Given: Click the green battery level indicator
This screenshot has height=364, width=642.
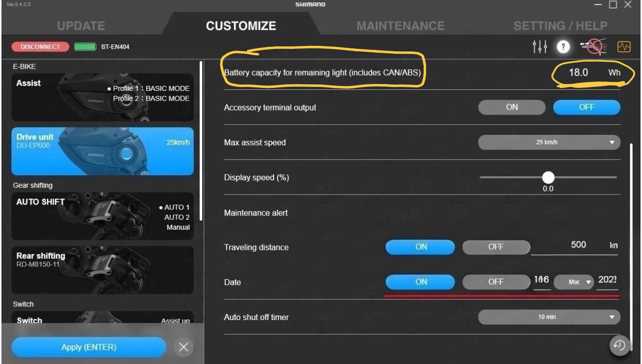Looking at the screenshot, I should 84,47.
